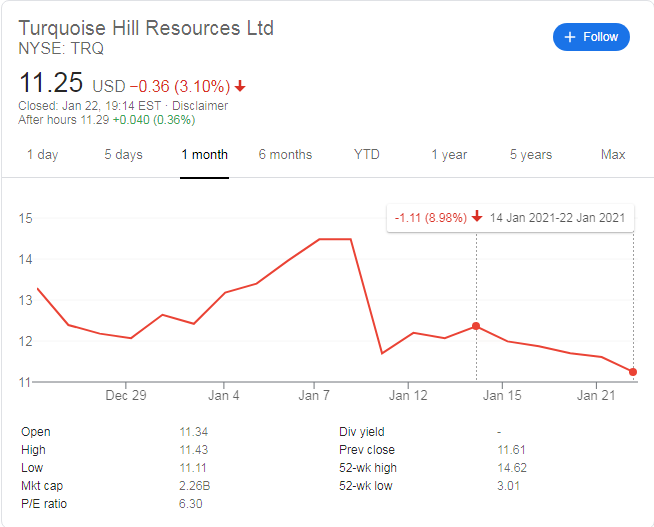
Task: Click the Jan 4 axis label
Action: pos(224,395)
